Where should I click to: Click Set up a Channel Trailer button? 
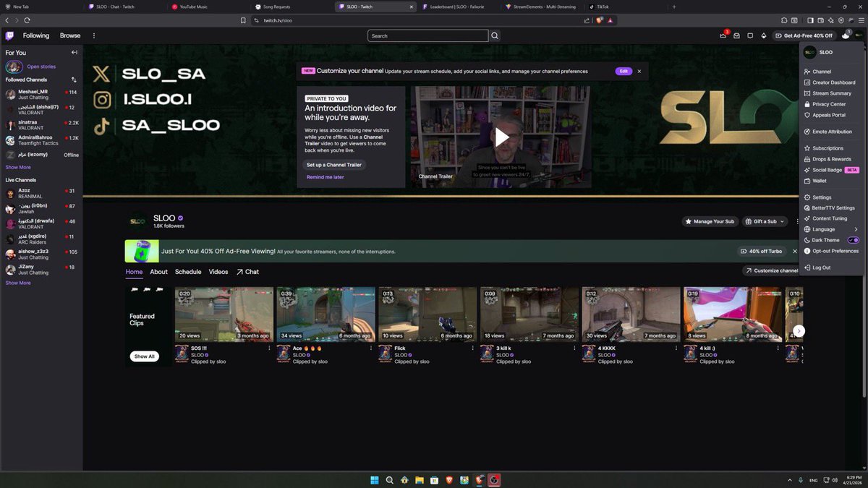[333, 165]
